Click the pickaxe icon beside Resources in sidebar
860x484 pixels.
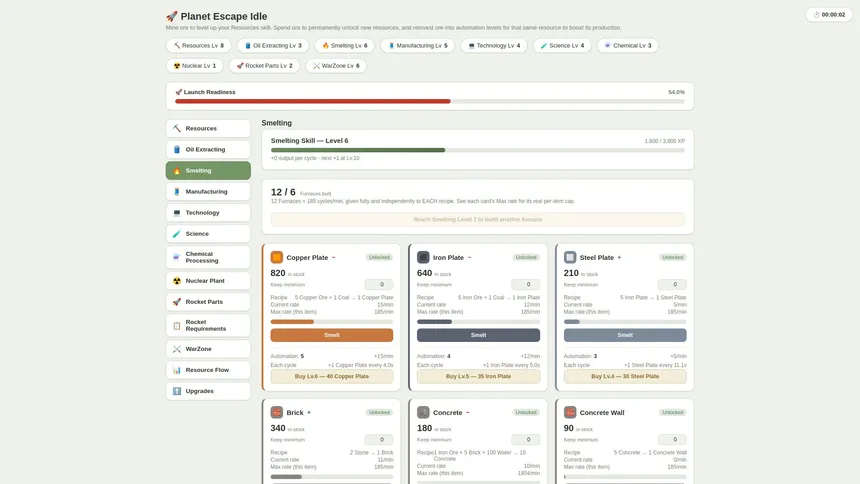click(177, 128)
